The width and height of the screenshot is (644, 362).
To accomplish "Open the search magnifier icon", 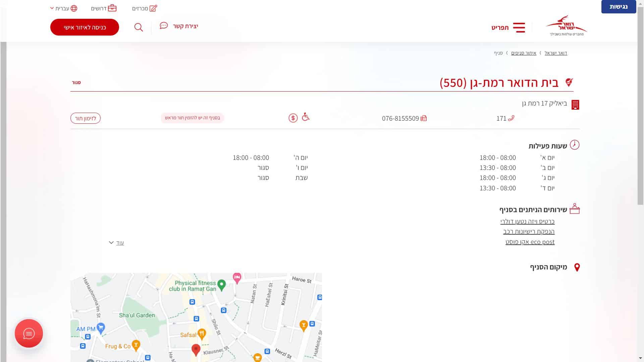I will coord(139,27).
